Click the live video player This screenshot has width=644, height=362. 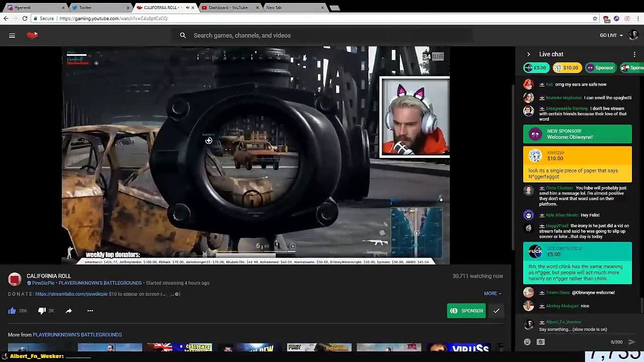point(256,155)
